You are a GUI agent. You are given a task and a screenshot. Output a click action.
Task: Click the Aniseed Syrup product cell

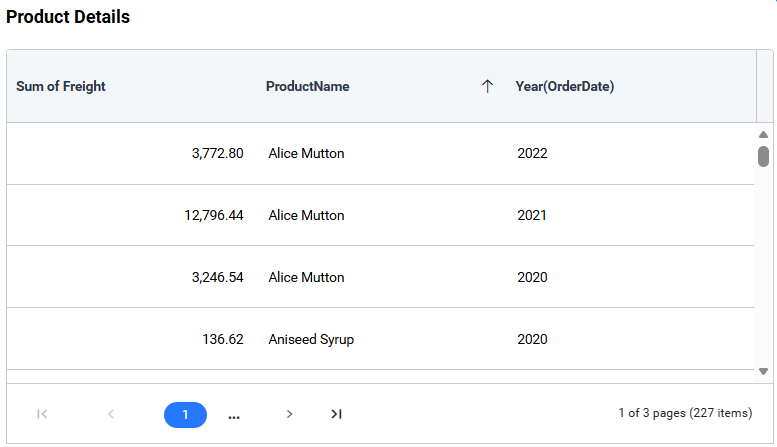coord(311,340)
